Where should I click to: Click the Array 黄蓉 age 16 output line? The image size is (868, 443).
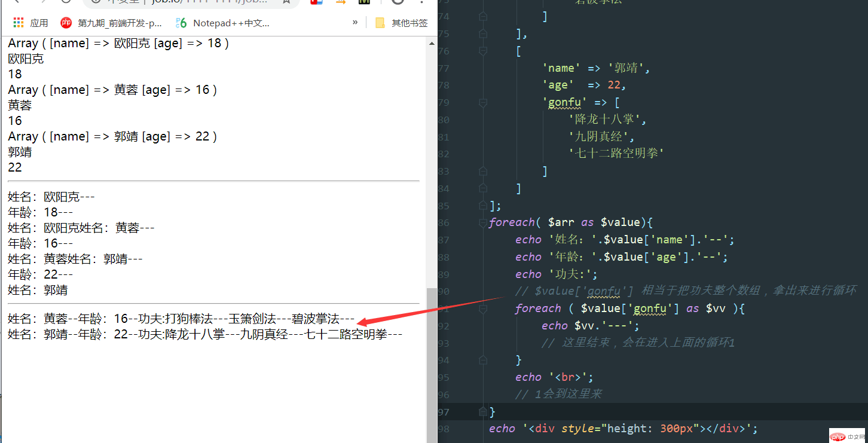click(112, 90)
